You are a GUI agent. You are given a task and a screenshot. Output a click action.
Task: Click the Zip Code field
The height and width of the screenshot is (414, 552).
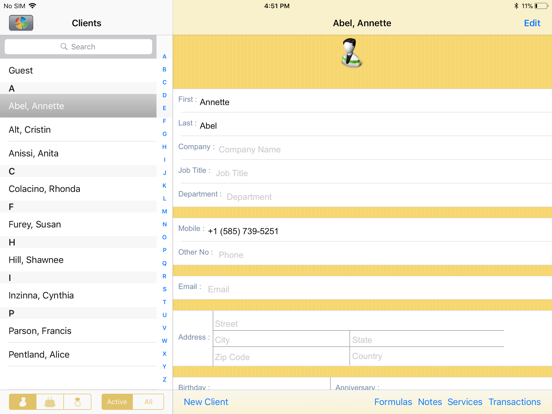point(281,356)
